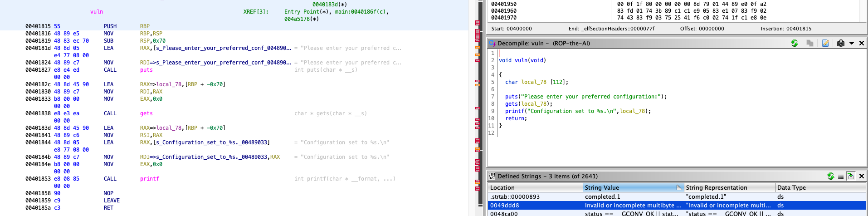Close the Defined Strings panel

862,176
